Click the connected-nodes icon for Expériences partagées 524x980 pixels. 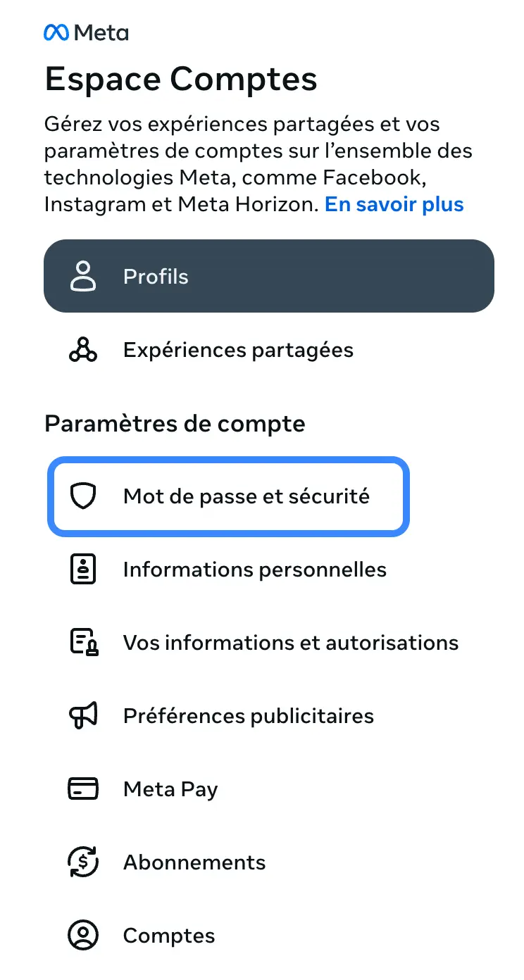point(83,350)
